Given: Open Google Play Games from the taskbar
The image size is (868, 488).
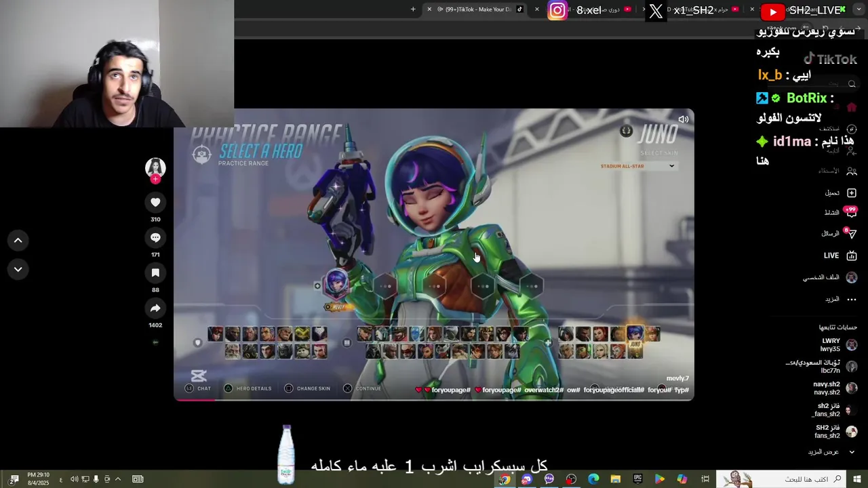Looking at the screenshot, I should click(659, 479).
